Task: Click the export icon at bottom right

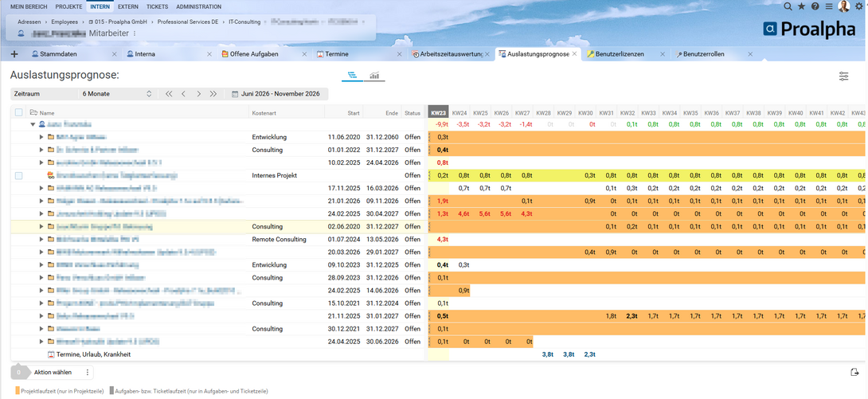Action: pos(854,372)
